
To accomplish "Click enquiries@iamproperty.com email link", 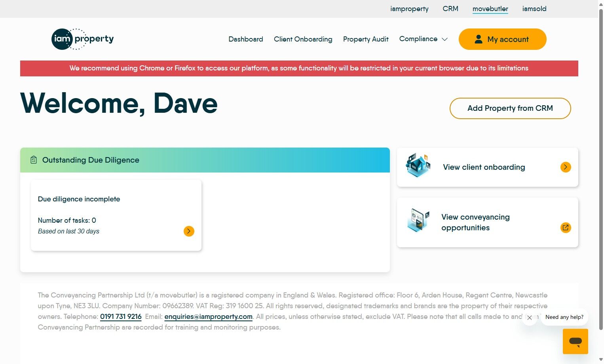I will pos(209,317).
